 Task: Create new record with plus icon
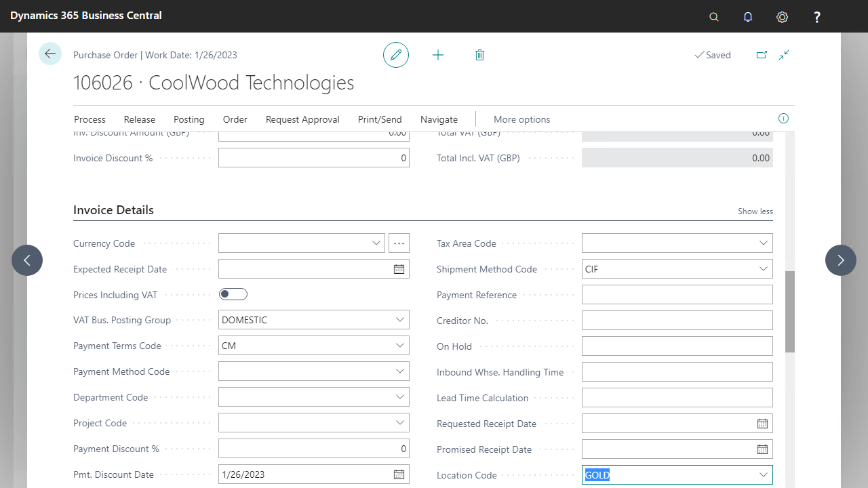tap(438, 55)
